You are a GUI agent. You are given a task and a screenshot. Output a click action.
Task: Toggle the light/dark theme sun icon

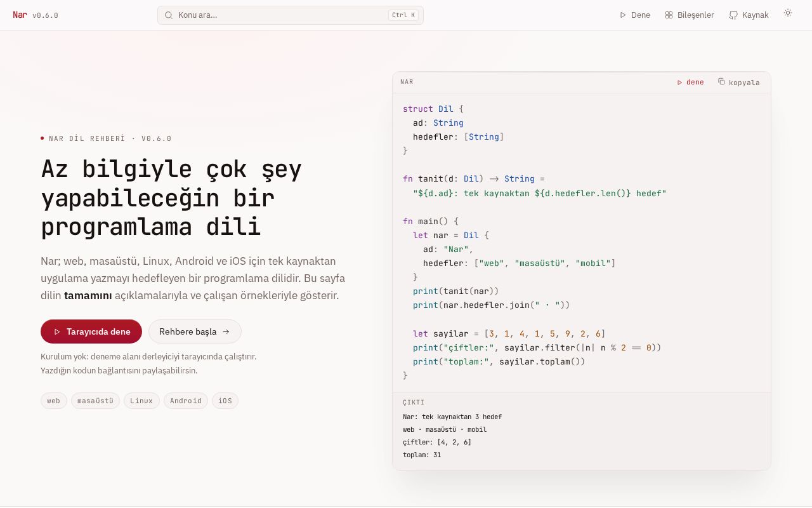pos(788,13)
